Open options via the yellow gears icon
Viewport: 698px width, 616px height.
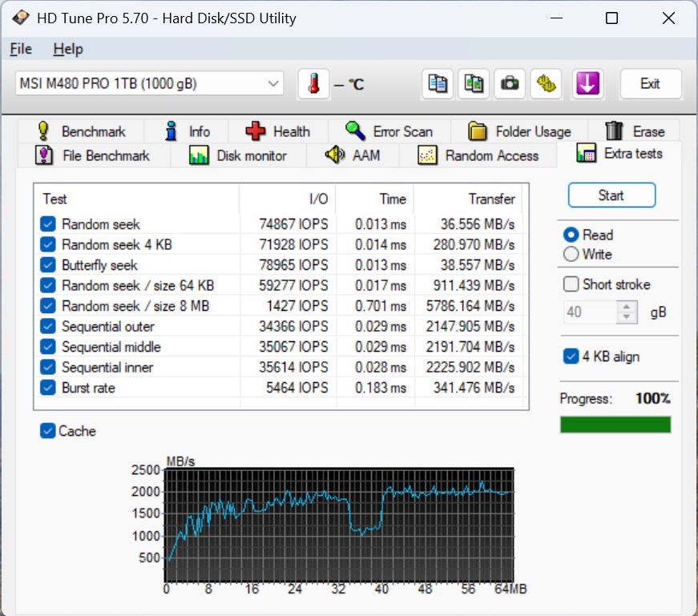click(546, 83)
